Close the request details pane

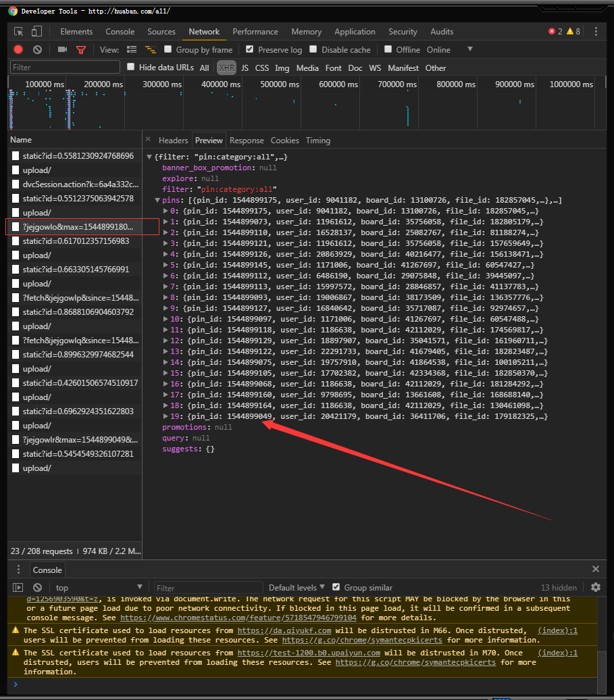coord(148,139)
